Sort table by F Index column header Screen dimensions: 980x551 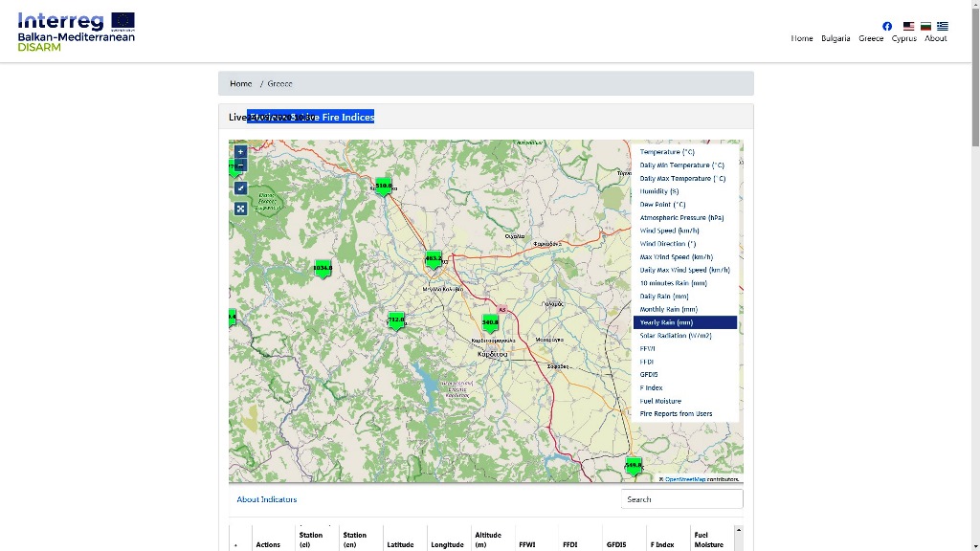point(662,544)
